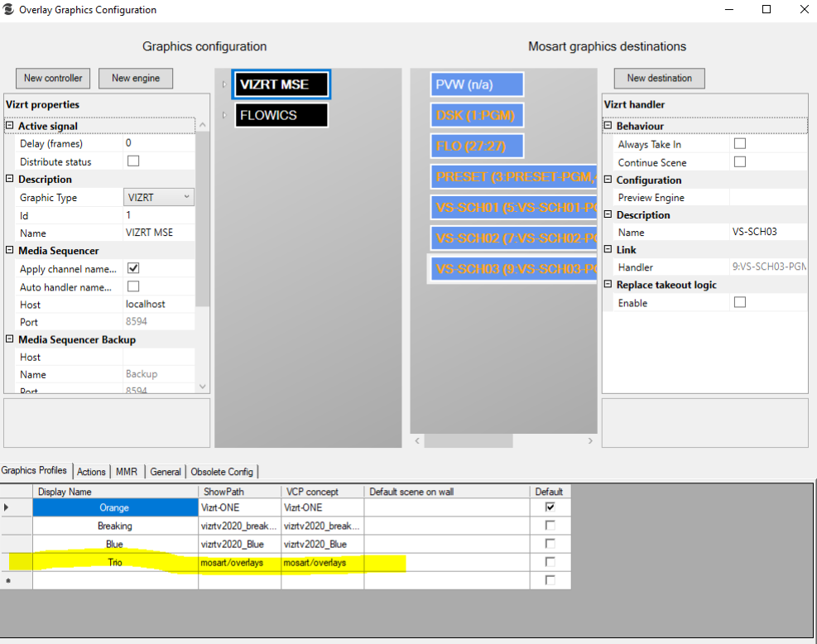The height and width of the screenshot is (644, 817).
Task: Uncheck Apply channel name checkbox
Action: pos(133,269)
